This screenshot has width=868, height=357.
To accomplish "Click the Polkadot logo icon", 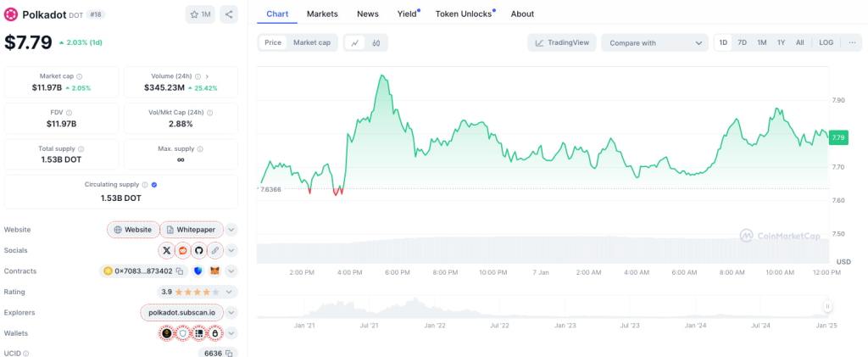I will pyautogui.click(x=10, y=14).
